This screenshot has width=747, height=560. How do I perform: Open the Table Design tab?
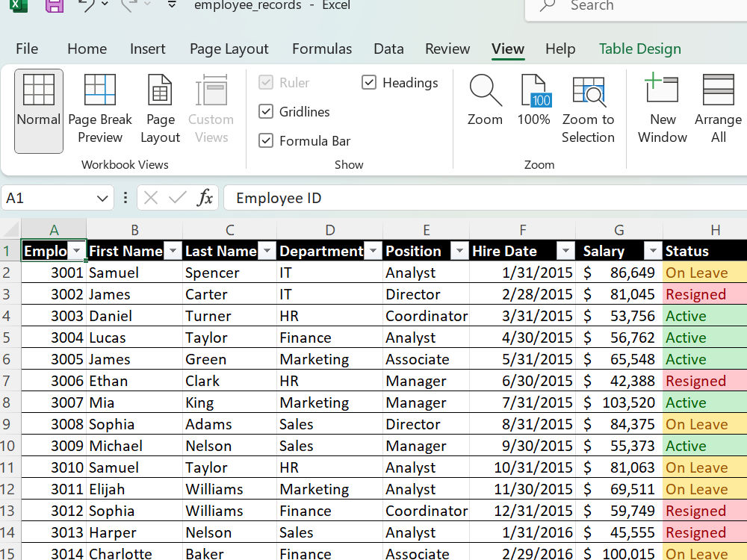[x=640, y=49]
